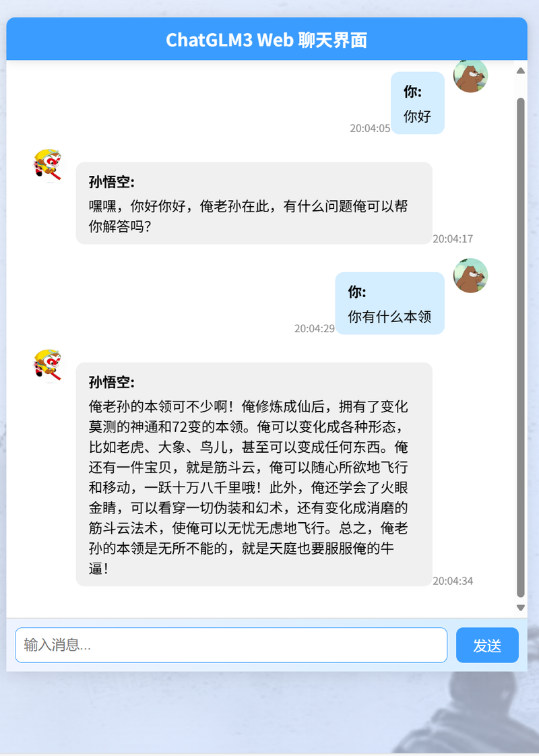Click the 20:04:34 timestamp
The image size is (539, 756).
[x=453, y=581]
